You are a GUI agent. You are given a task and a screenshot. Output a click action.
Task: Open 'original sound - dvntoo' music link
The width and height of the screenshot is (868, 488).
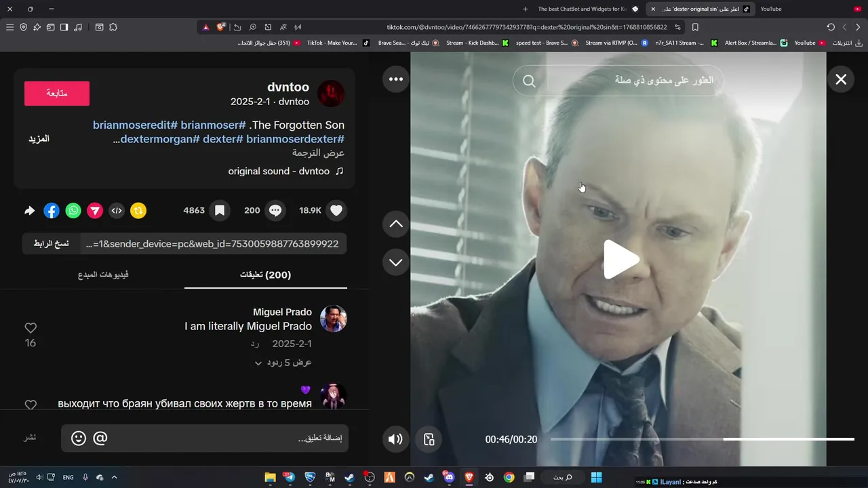click(286, 171)
